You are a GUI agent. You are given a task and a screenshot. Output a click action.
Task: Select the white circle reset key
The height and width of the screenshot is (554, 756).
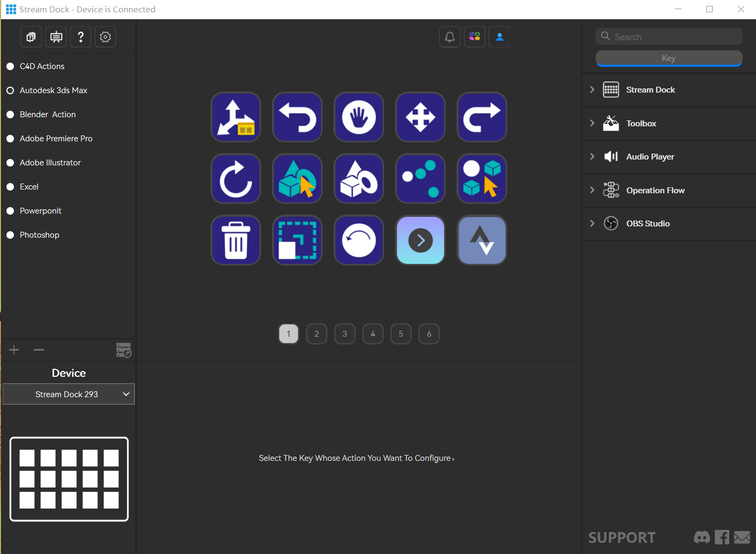tap(359, 240)
